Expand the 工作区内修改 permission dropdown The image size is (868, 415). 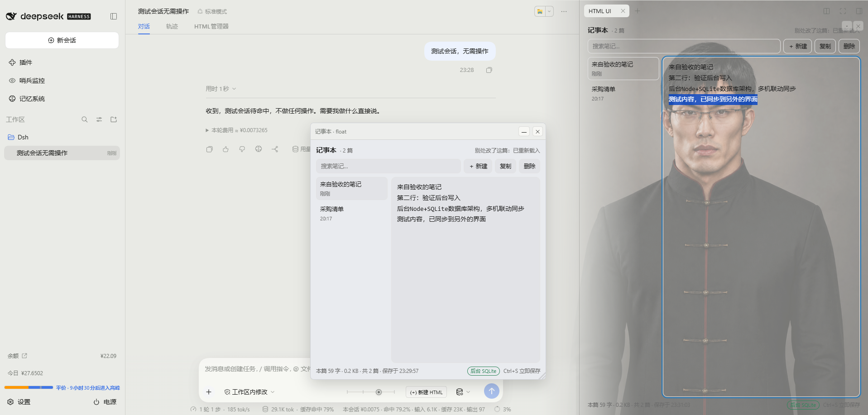(249, 392)
